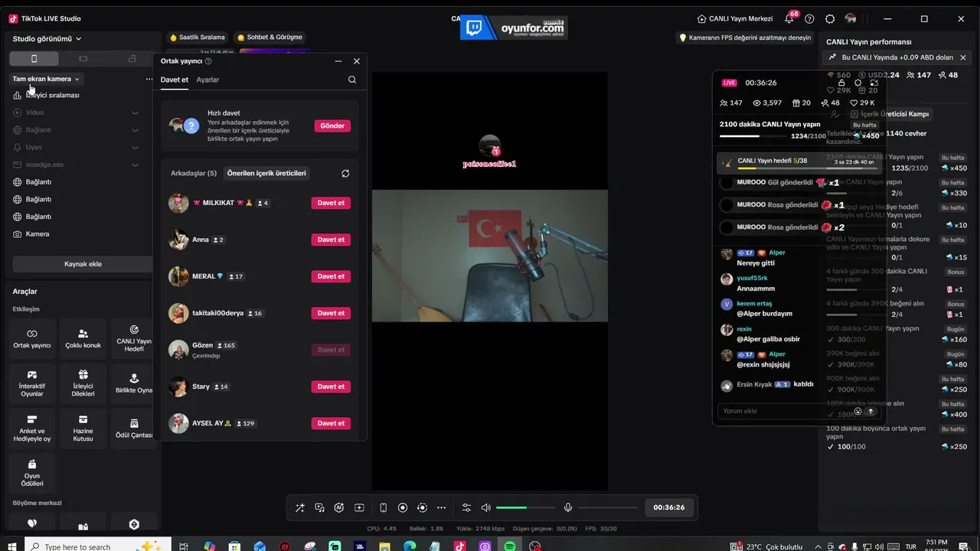Adjust the microphone volume slider
The height and width of the screenshot is (551, 980).
pos(608,507)
